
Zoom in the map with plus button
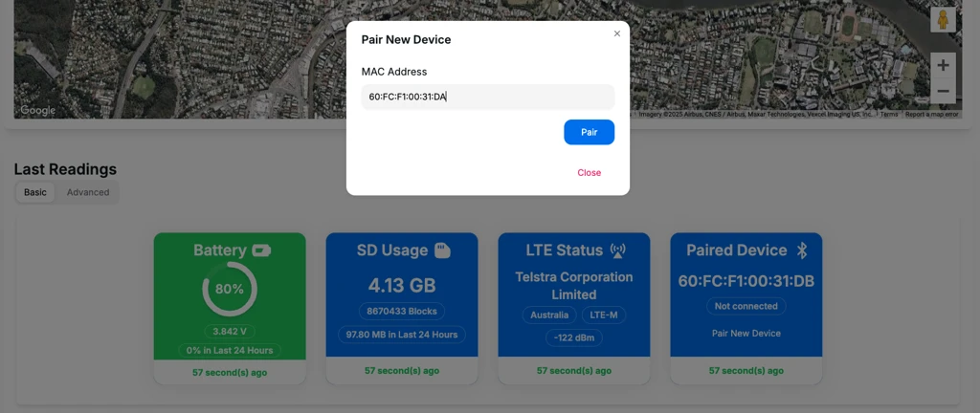click(x=943, y=65)
